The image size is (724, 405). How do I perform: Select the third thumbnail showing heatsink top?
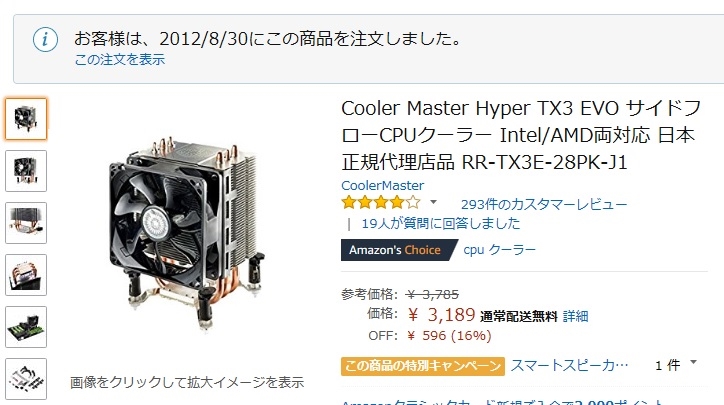pyautogui.click(x=26, y=223)
